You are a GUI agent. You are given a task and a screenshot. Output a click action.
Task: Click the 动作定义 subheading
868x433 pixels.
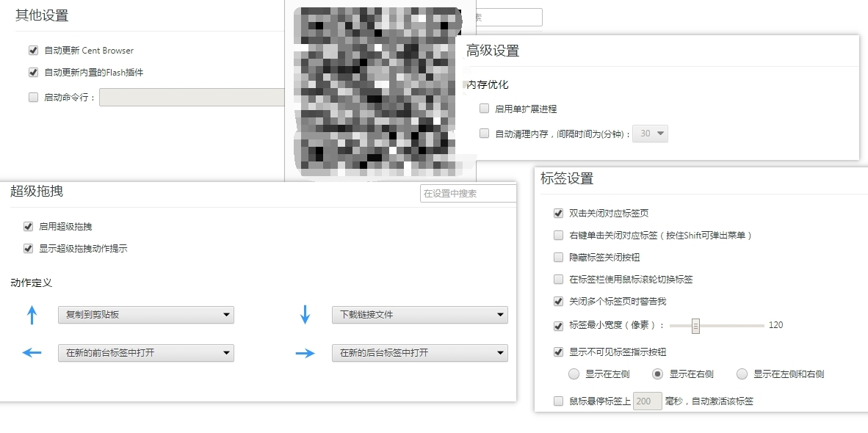31,283
